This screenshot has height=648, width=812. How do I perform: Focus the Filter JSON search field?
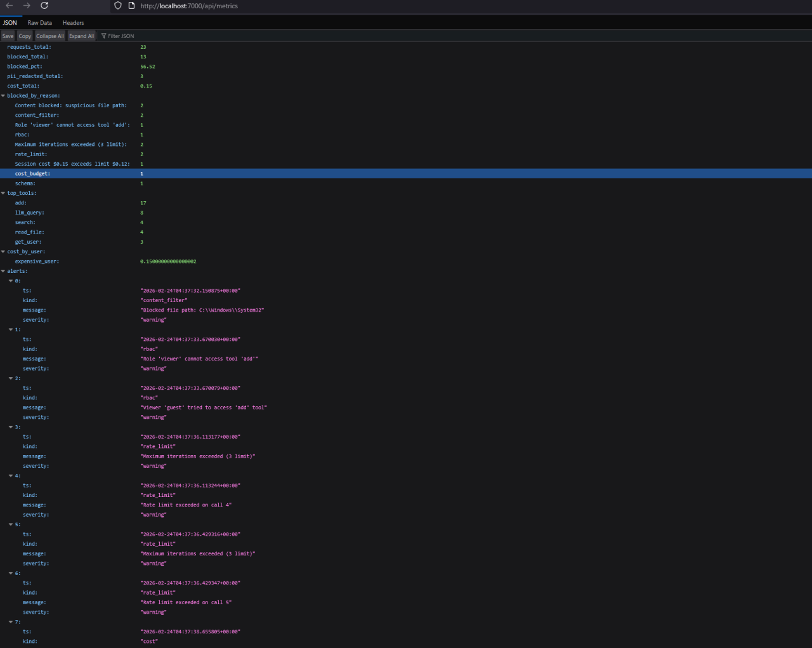(121, 36)
